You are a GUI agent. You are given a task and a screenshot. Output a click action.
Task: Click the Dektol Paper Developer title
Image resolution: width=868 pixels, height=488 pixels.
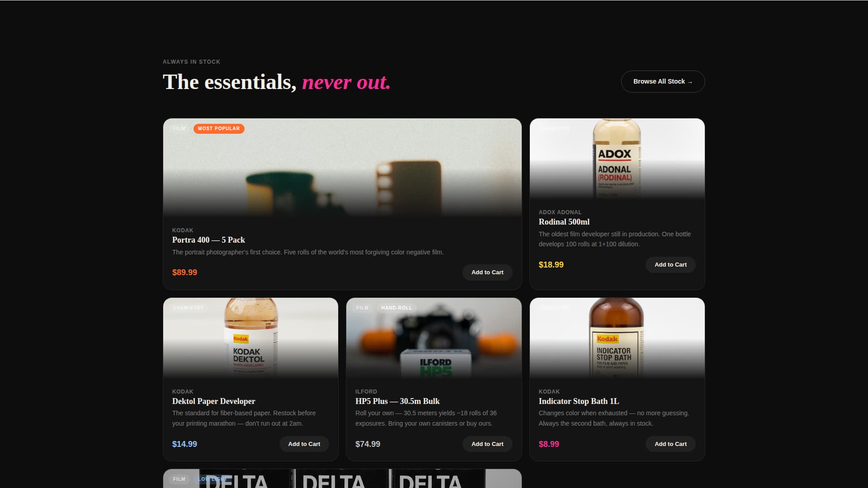click(x=213, y=401)
